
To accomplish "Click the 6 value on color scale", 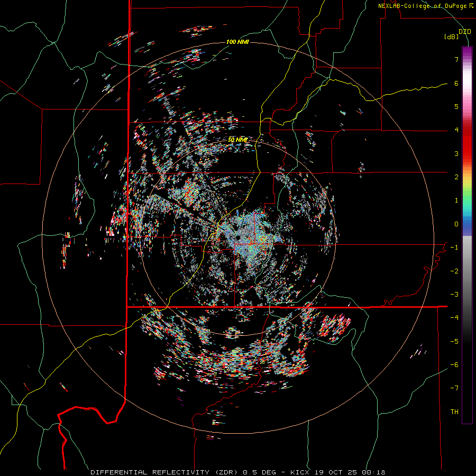I will click(x=456, y=83).
